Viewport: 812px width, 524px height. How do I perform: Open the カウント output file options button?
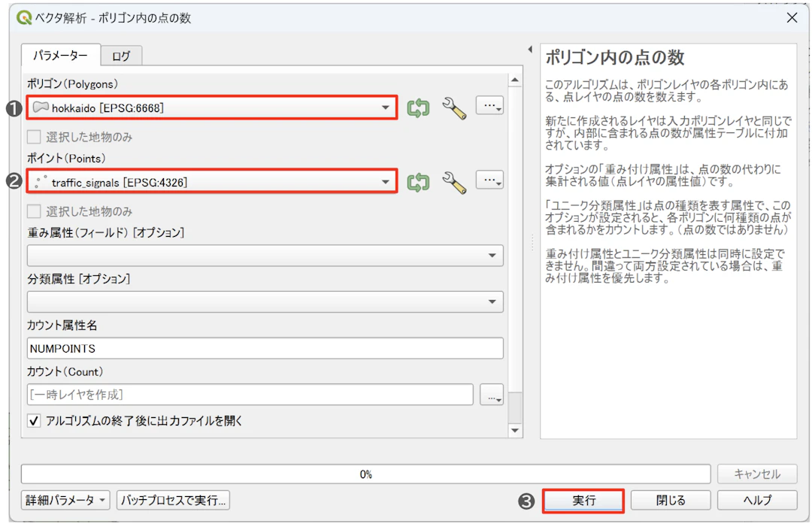tap(492, 395)
